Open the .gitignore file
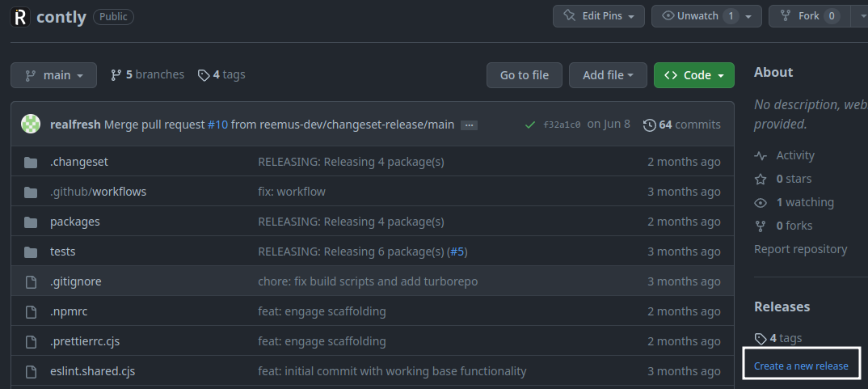Image resolution: width=868 pixels, height=389 pixels. [x=76, y=281]
